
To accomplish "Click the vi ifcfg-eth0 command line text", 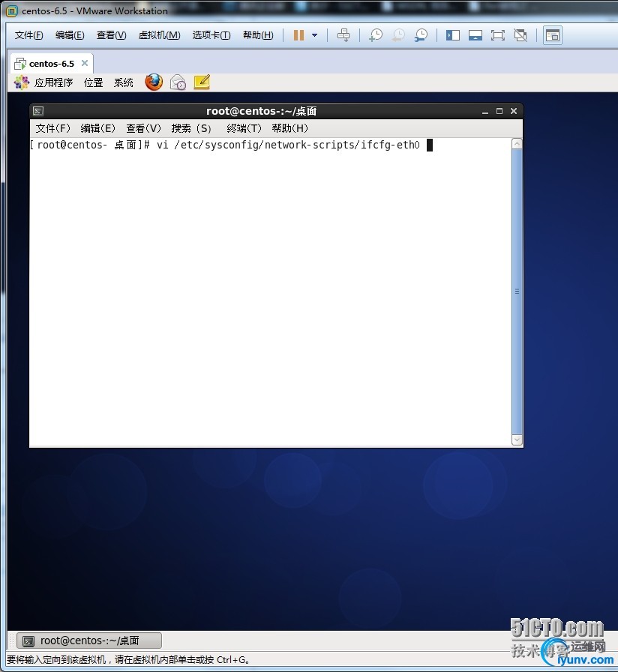I will (x=288, y=145).
